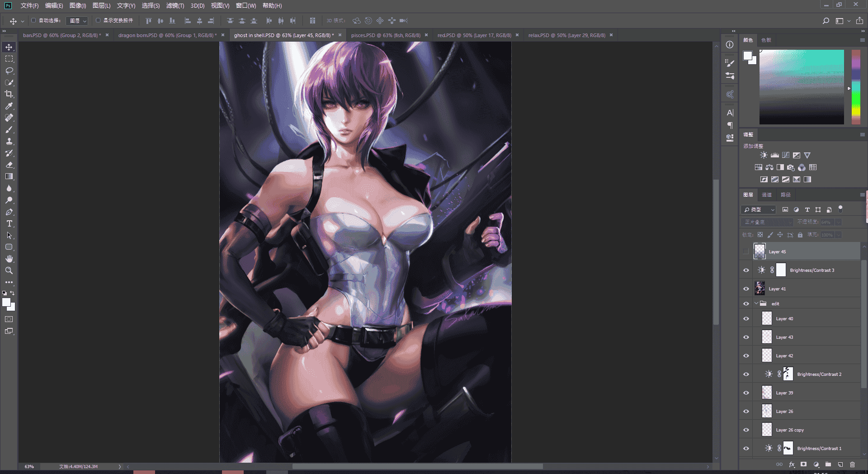The height and width of the screenshot is (474, 868).
Task: Collapse the edit group folder
Action: 756,303
